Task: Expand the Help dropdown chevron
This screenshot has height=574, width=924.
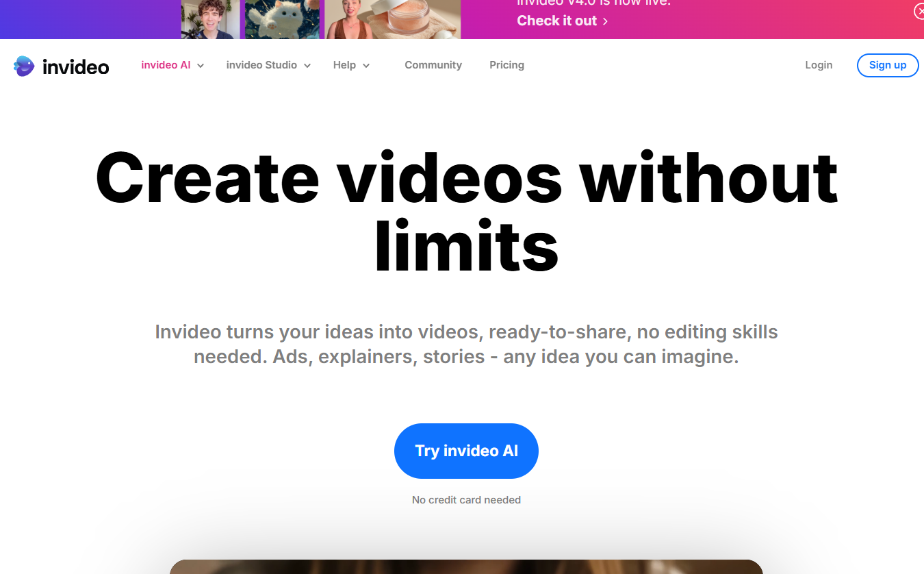Action: [366, 66]
